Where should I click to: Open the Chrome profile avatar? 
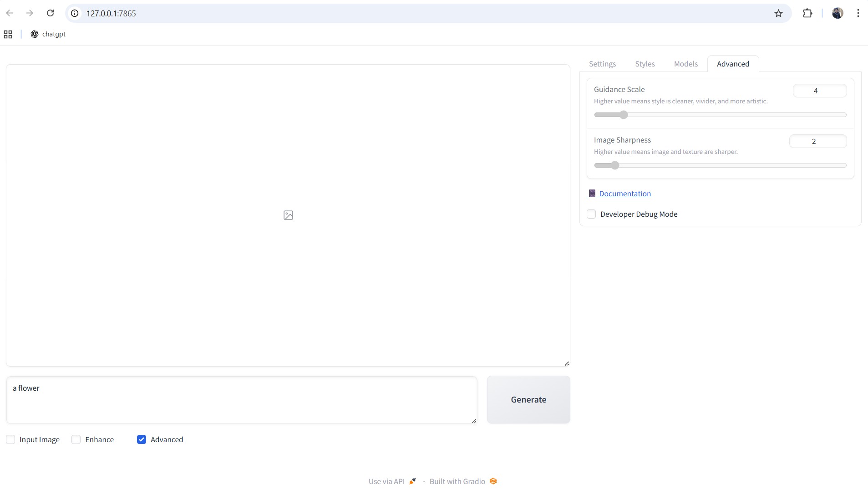click(838, 13)
